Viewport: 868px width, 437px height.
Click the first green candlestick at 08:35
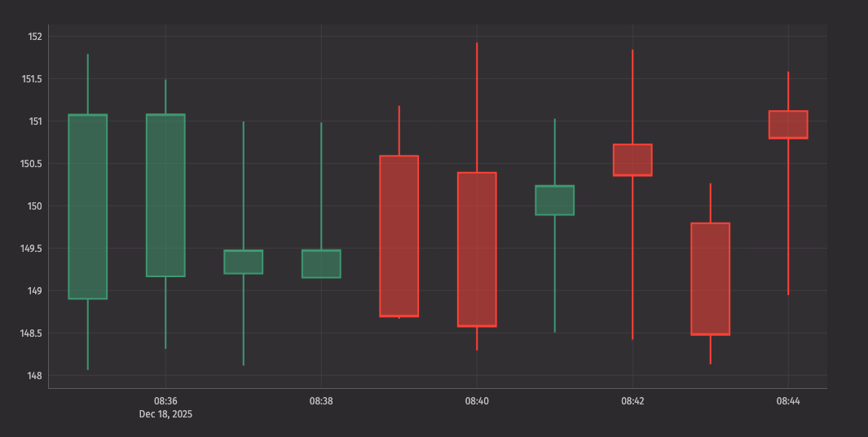(x=88, y=206)
